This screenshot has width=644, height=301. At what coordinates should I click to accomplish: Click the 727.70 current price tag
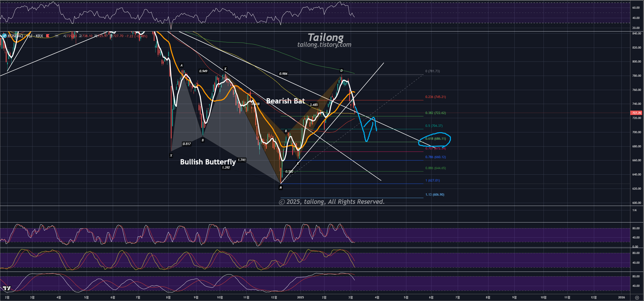click(x=636, y=113)
